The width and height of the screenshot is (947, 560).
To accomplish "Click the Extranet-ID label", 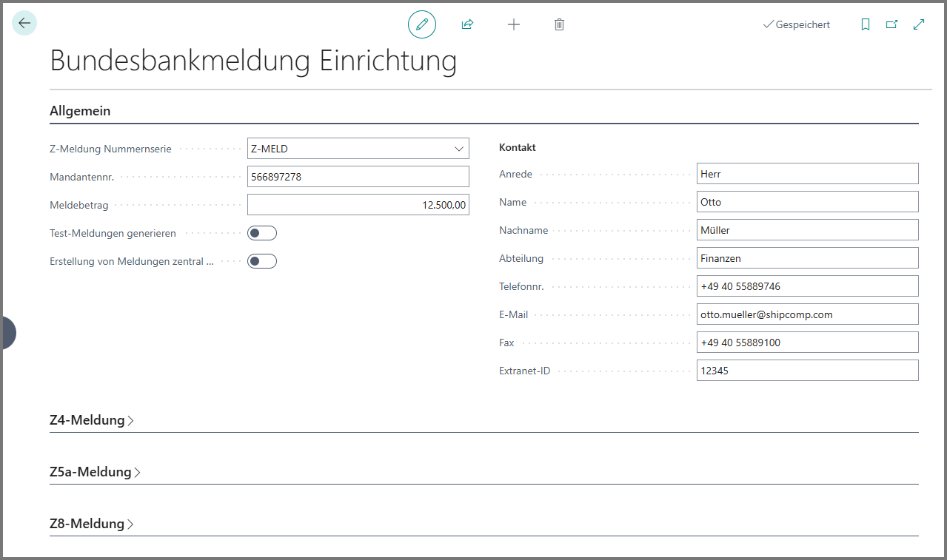I will (x=525, y=371).
